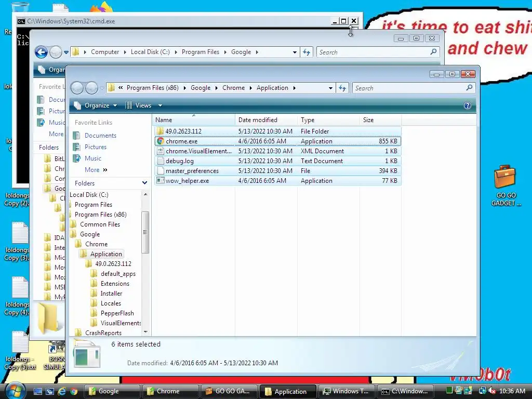
Task: Select Extensions folder in tree
Action: pos(115,284)
